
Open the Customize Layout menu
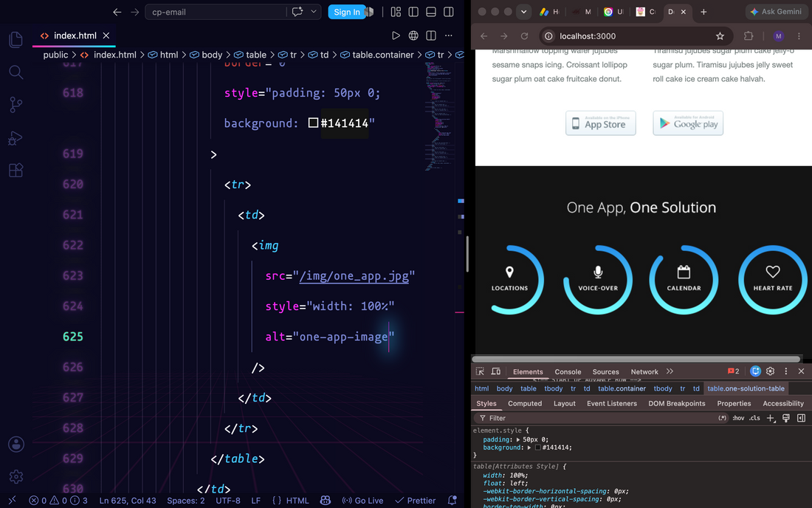pyautogui.click(x=396, y=12)
